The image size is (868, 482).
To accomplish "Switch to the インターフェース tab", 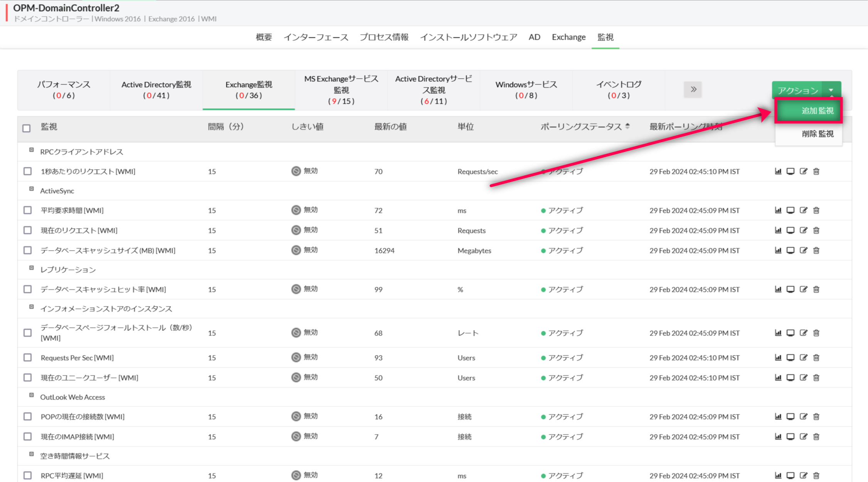I will [x=316, y=37].
